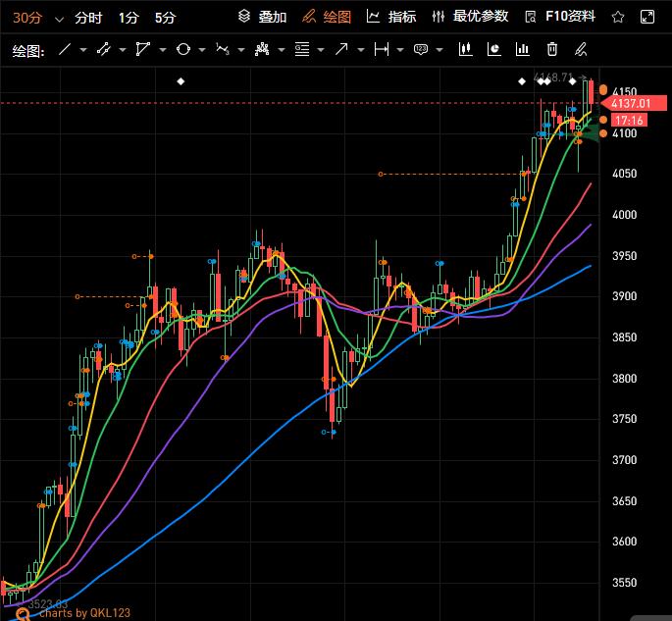
Task: Select the arrow drawing tool
Action: [341, 49]
